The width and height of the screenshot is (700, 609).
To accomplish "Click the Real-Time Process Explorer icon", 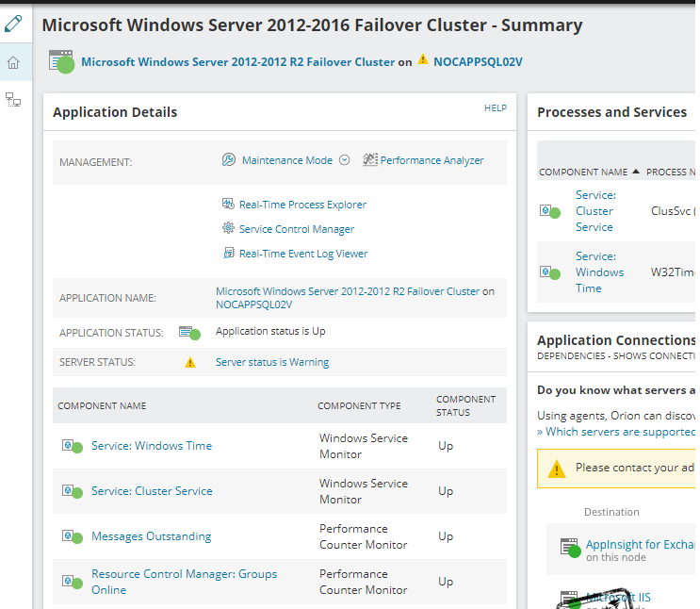I will point(228,204).
